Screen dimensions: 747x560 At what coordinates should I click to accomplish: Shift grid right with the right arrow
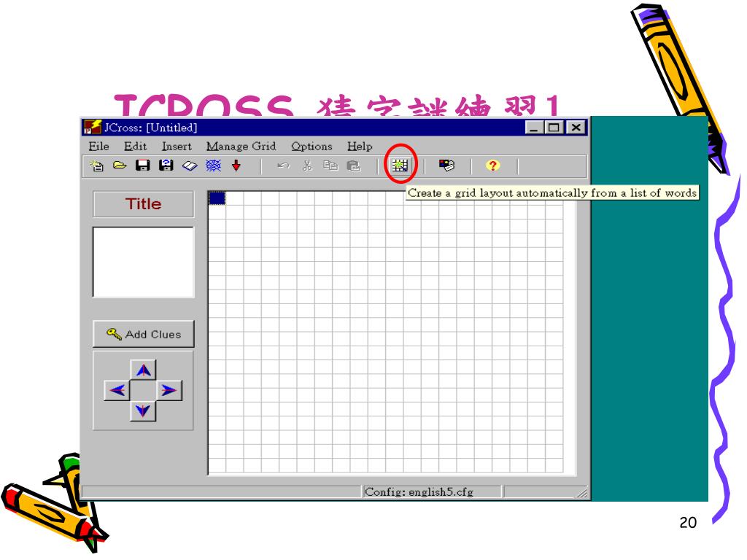tap(169, 391)
